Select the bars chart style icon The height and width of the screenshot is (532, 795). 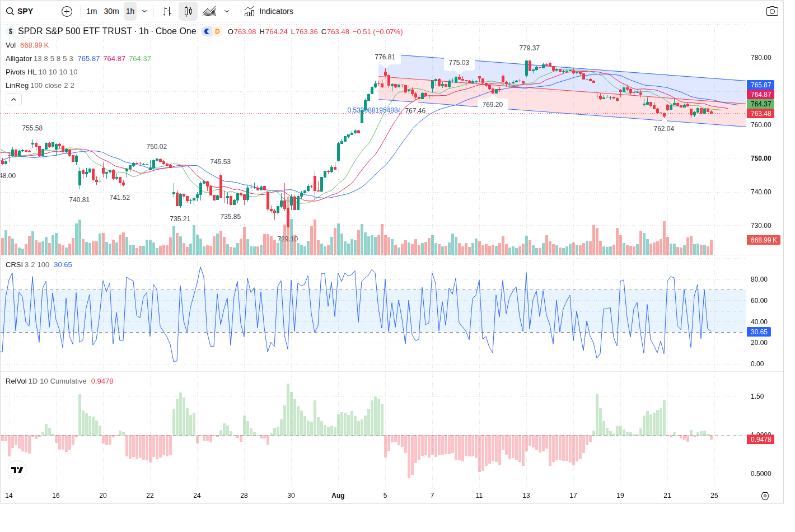tap(167, 11)
